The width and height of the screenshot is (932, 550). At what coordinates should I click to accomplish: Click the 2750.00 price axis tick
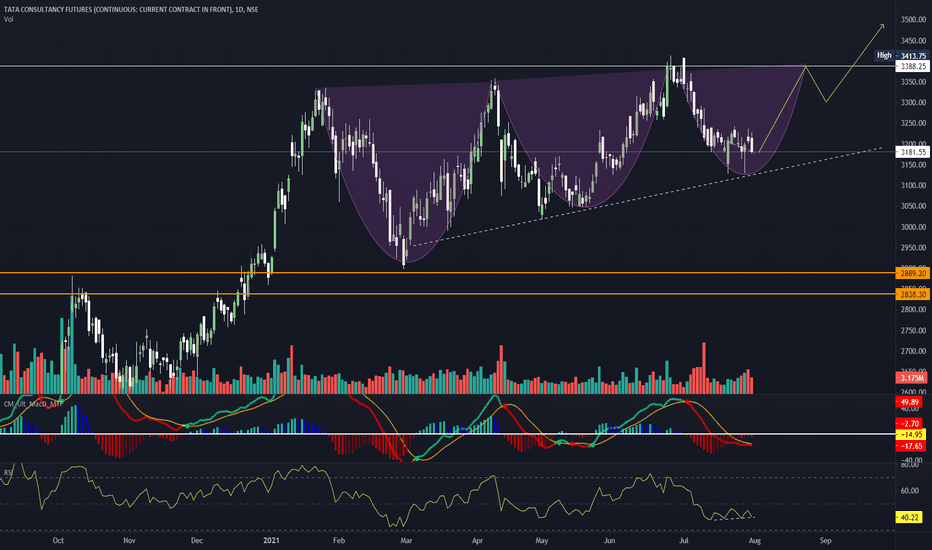[913, 331]
